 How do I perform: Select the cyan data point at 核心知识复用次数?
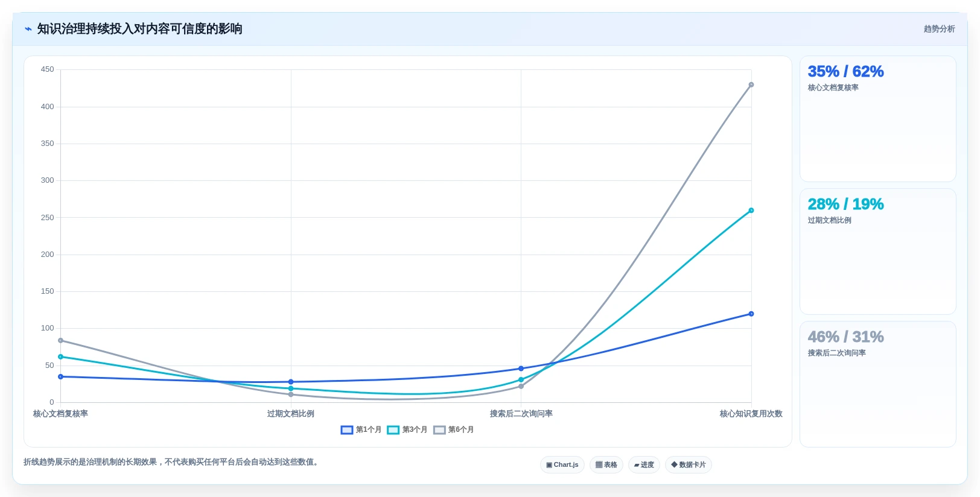[x=751, y=211]
